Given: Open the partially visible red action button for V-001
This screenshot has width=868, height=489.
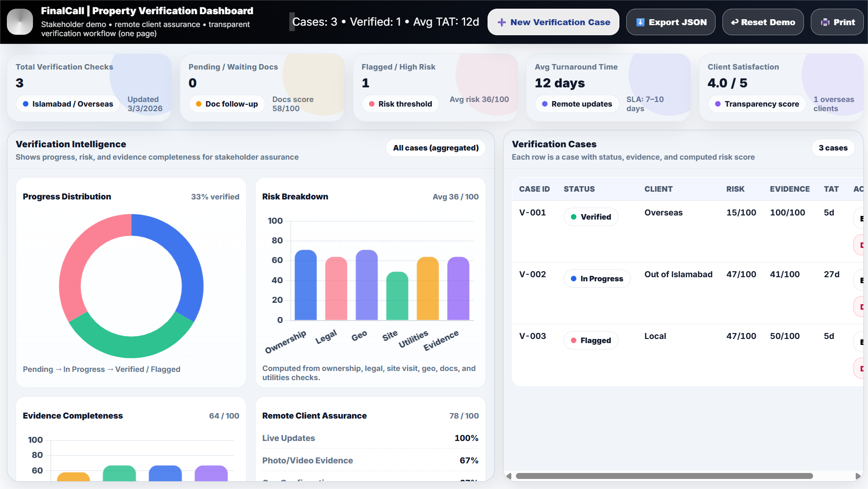Looking at the screenshot, I should click(x=859, y=245).
